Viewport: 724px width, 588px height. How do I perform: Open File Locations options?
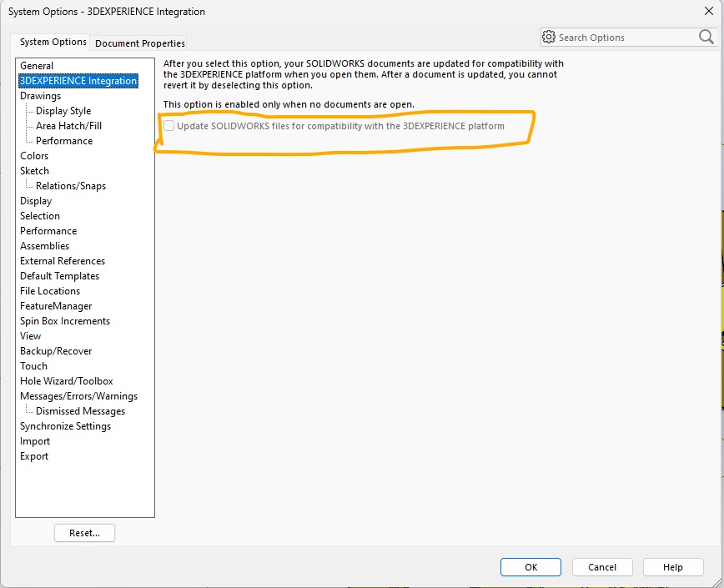[50, 291]
